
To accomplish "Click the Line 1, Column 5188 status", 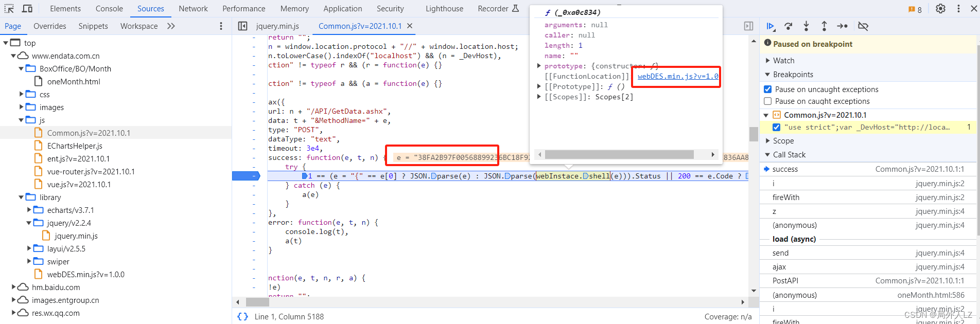I will click(289, 316).
